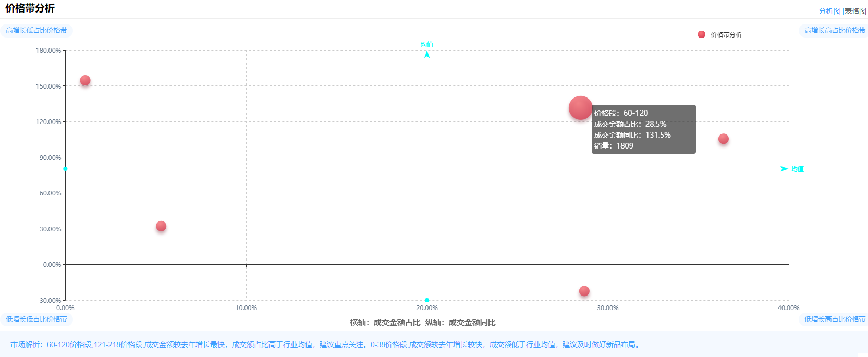Click the arrowhead atop the vertical 均值 line
The image size is (868, 357).
coord(427,54)
